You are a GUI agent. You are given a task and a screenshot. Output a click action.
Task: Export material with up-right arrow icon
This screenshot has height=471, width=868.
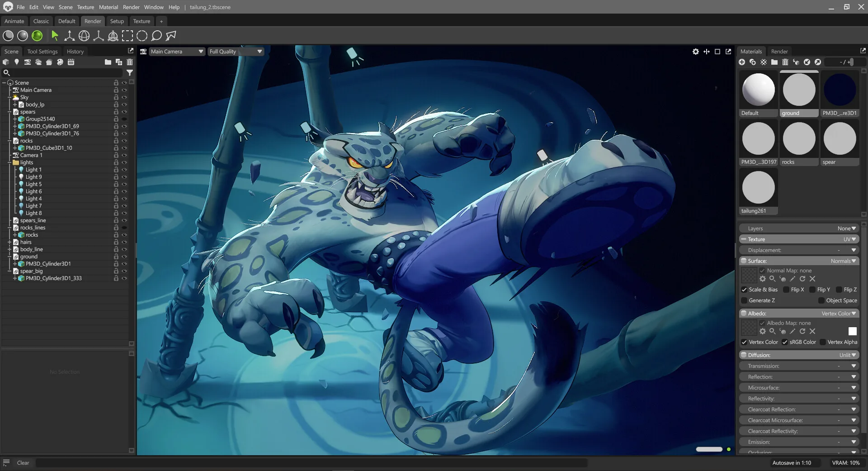point(818,62)
